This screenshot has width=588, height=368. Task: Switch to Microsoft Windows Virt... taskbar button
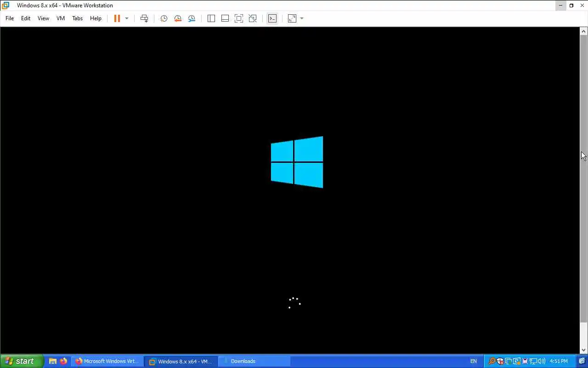pyautogui.click(x=107, y=361)
